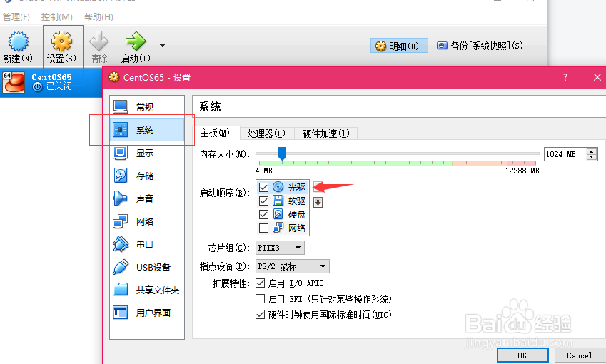Click the memory size slider handle

tap(282, 153)
